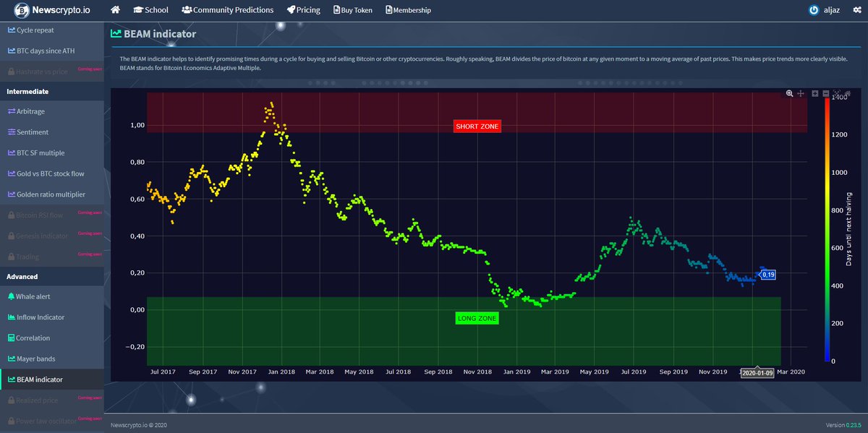Click the '−0,20' y-axis label
This screenshot has width=868, height=433.
point(135,347)
